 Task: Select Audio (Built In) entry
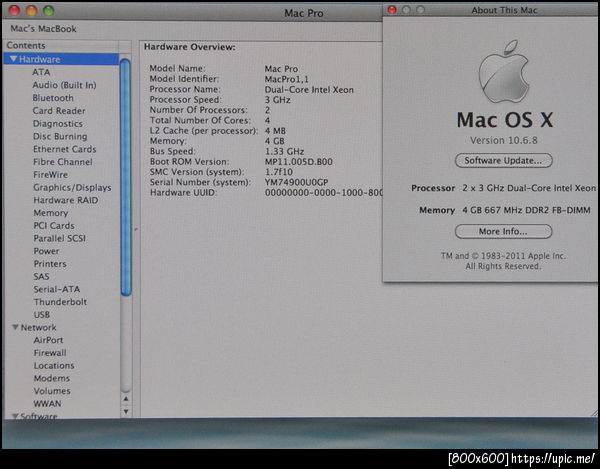click(x=64, y=85)
